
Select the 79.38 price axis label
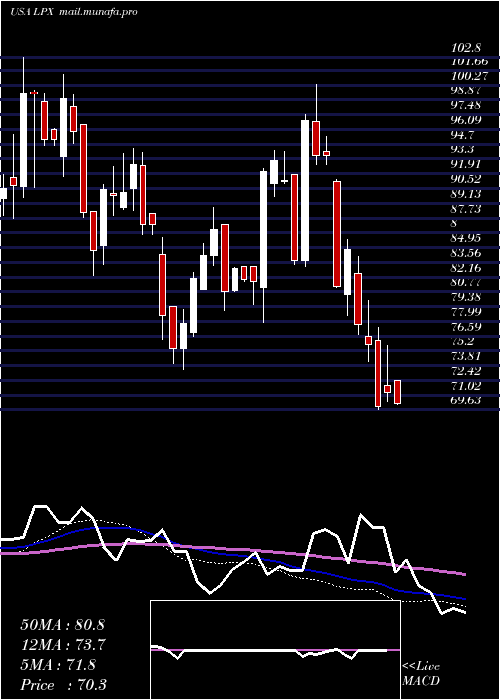[x=467, y=297]
